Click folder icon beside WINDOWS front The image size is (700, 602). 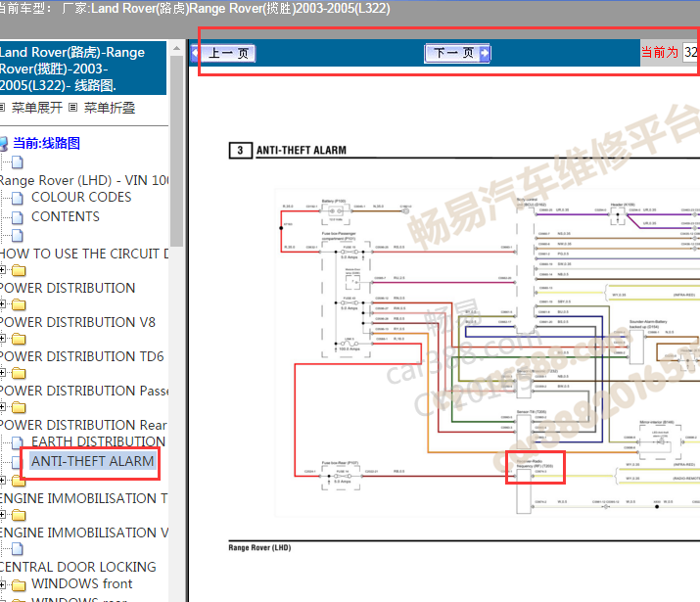[19, 584]
